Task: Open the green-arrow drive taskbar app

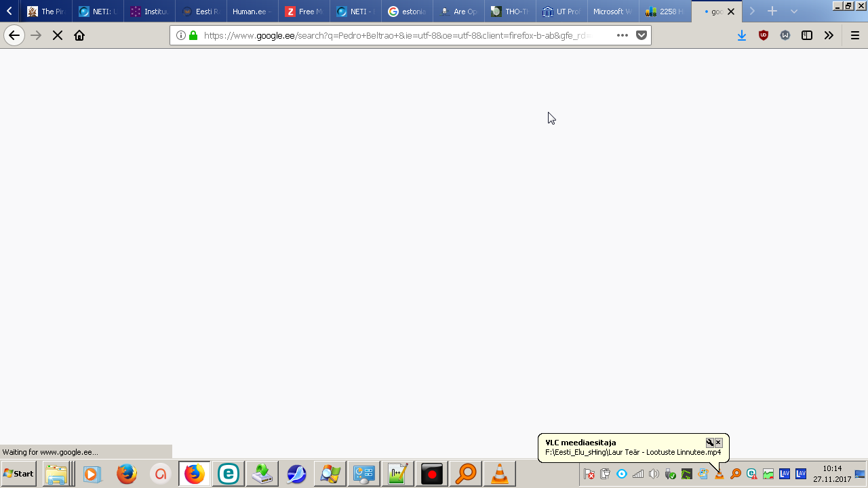Action: pos(262,474)
